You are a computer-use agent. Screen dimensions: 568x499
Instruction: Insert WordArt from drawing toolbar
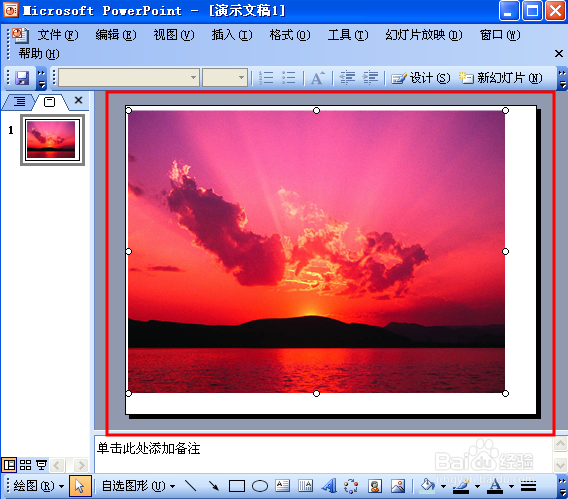[329, 486]
